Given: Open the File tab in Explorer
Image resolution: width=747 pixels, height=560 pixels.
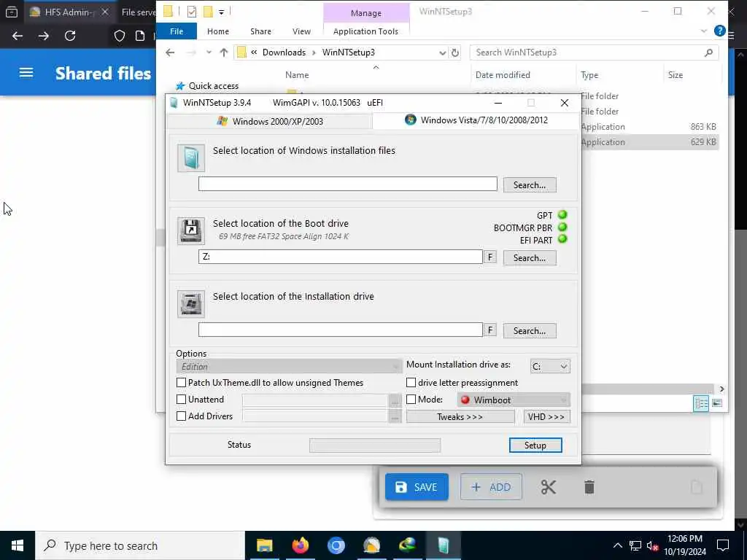Looking at the screenshot, I should point(177,31).
